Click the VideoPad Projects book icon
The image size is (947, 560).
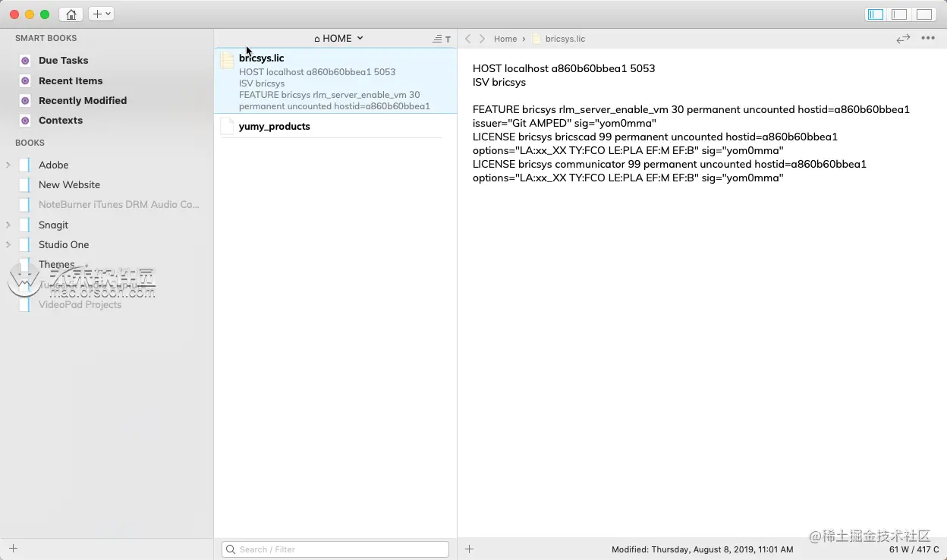[x=25, y=305]
